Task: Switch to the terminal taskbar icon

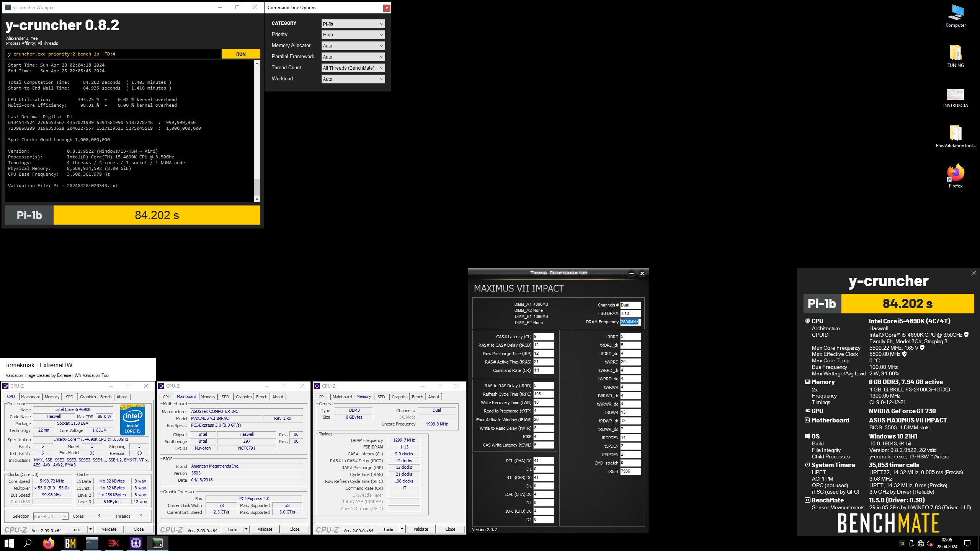Action: 92,543
